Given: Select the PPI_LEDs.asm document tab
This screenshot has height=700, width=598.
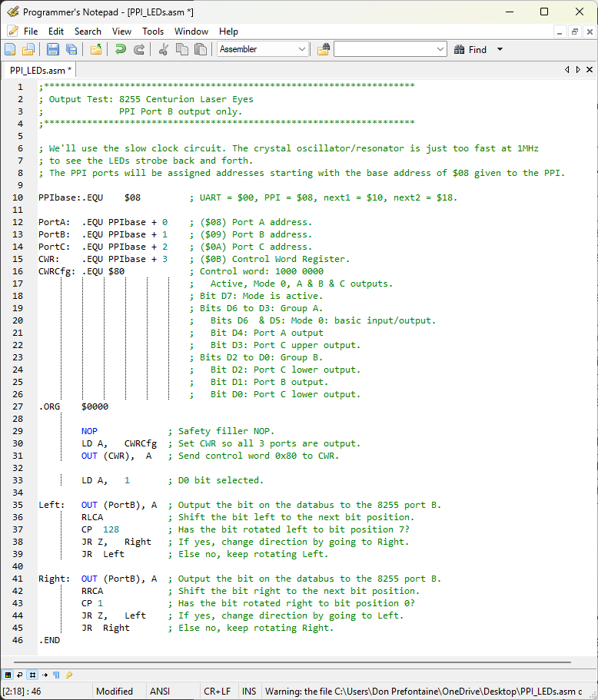Looking at the screenshot, I should 40,70.
